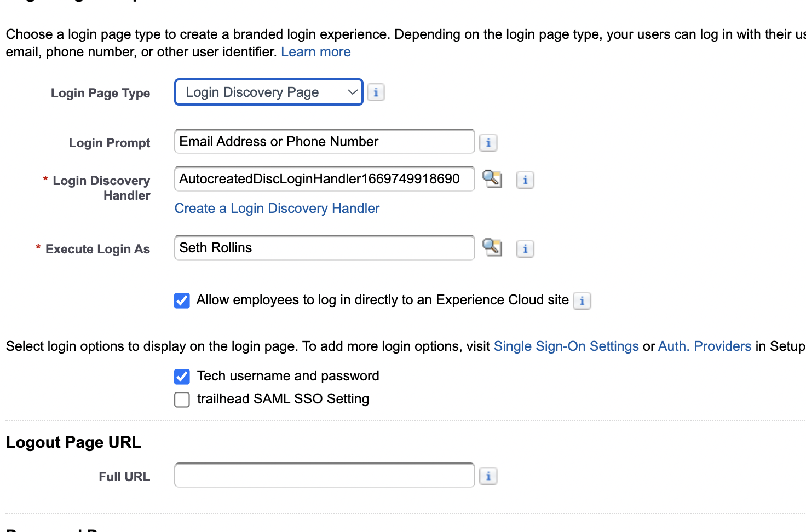
Task: Open the Login Page Type dropdown
Action: pyautogui.click(x=268, y=92)
